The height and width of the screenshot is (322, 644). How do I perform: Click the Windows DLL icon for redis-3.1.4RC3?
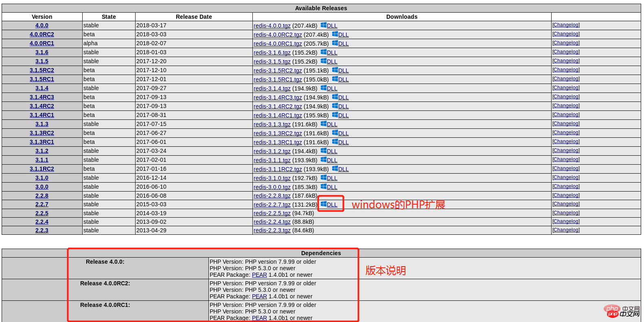click(x=335, y=97)
